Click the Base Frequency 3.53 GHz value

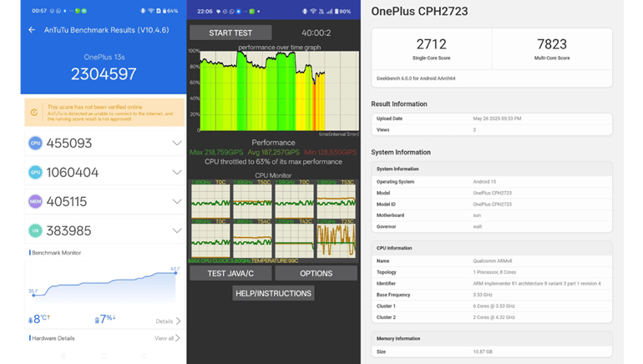tap(483, 295)
